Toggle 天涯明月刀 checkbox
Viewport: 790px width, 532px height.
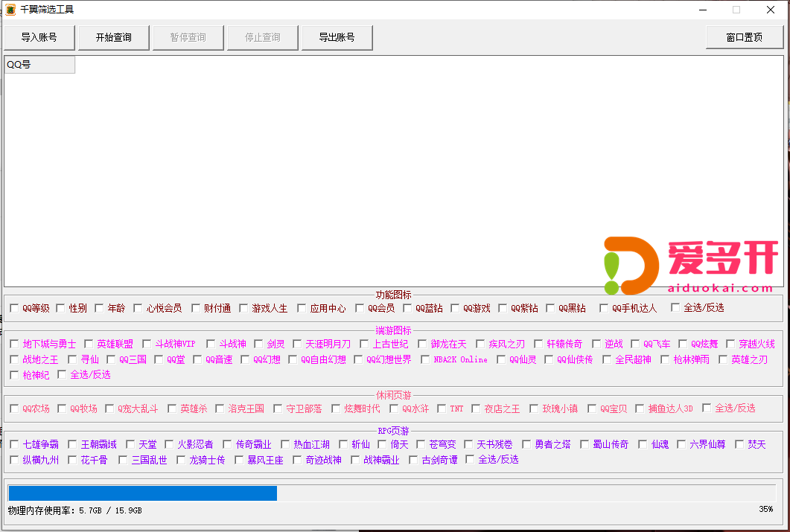(297, 344)
